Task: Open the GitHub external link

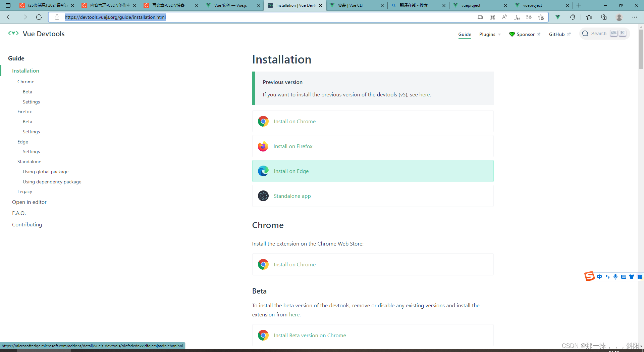Action: 560,34
